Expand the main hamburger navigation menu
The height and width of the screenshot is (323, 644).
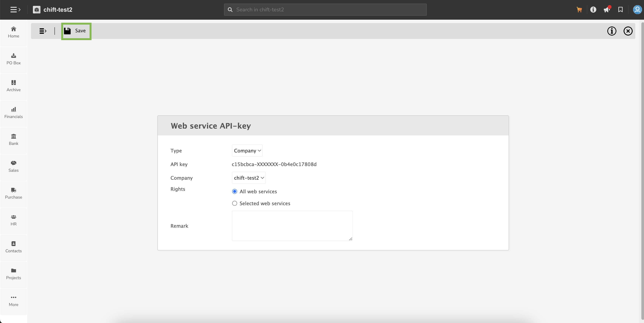click(x=15, y=9)
